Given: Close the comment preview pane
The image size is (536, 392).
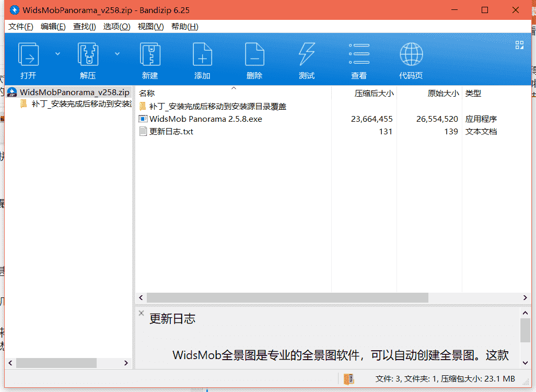Looking at the screenshot, I should 141,313.
